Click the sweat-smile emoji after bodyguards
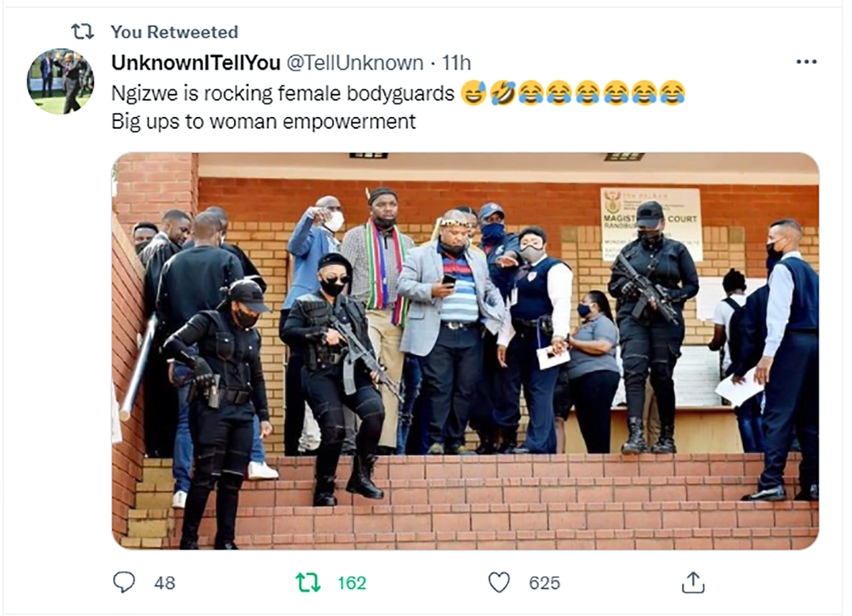The width and height of the screenshot is (852, 616). coord(473,93)
